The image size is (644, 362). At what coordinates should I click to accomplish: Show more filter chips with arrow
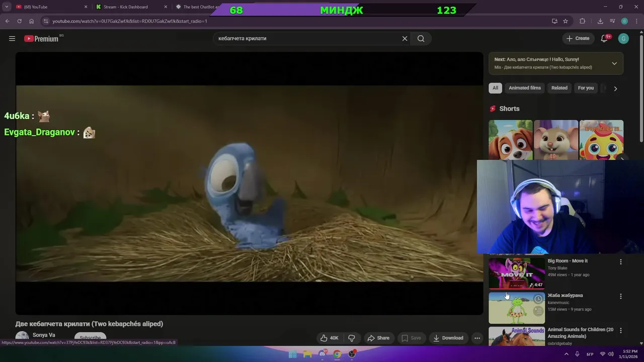[615, 88]
